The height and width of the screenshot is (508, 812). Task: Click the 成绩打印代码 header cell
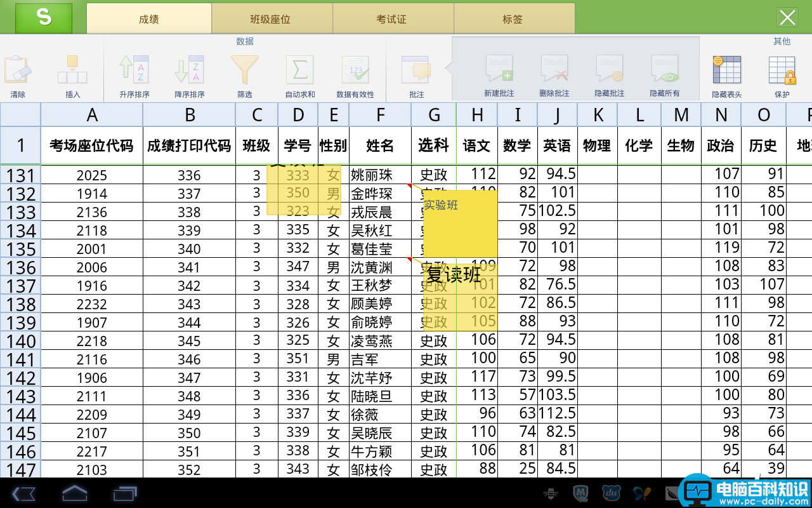[x=189, y=145]
